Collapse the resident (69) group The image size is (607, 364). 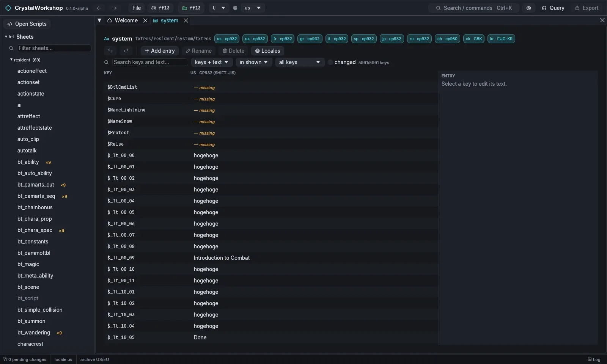tap(11, 60)
